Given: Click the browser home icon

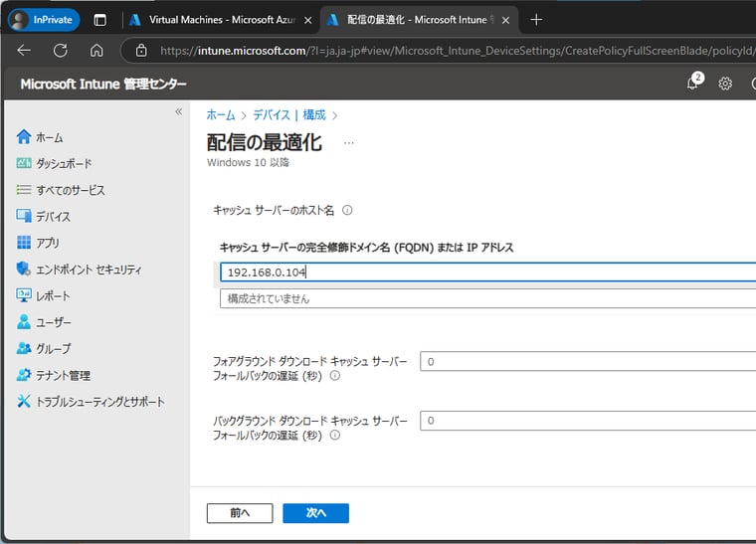Looking at the screenshot, I should tap(96, 50).
